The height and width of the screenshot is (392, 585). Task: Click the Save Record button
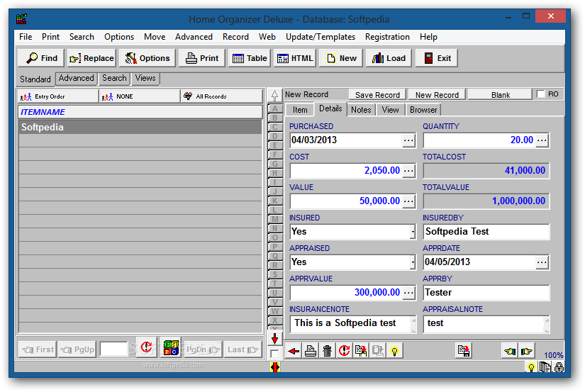coord(377,95)
